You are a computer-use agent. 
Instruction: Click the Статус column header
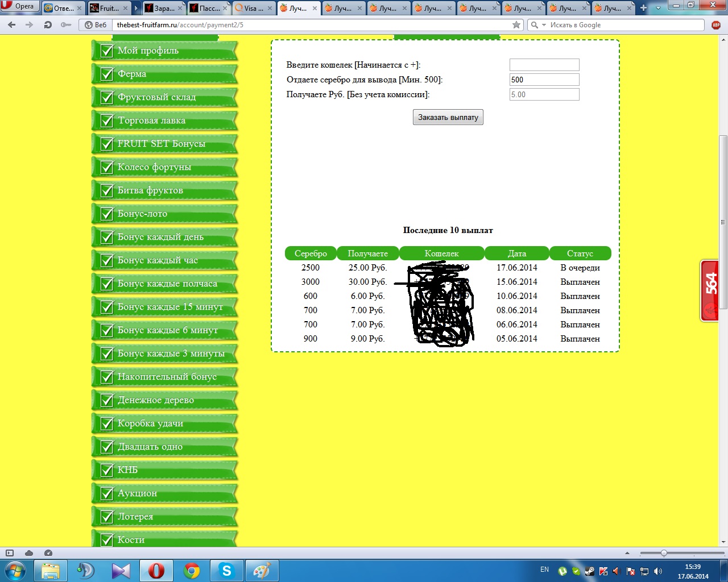(580, 253)
